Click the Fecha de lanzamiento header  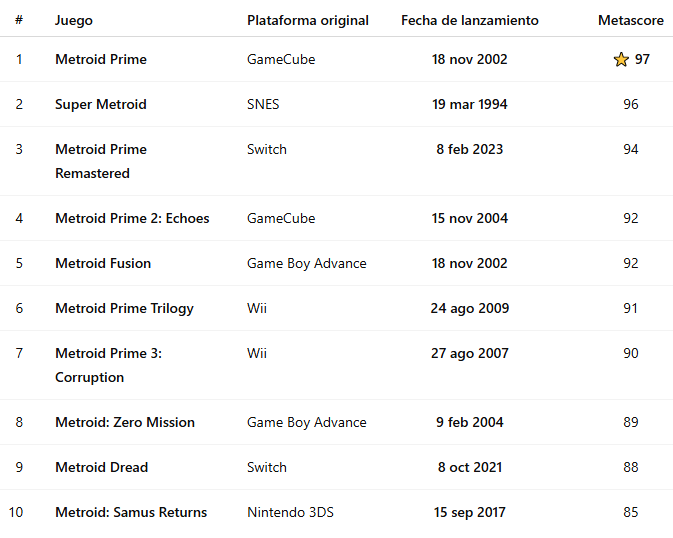[469, 20]
